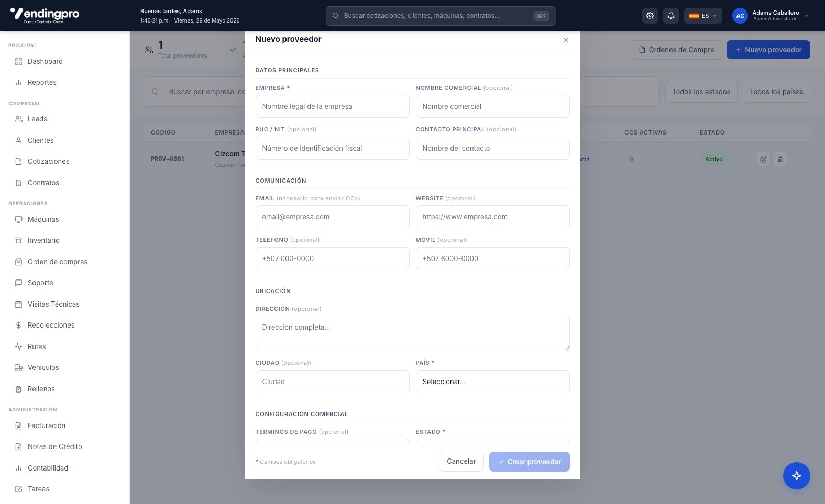
Task: Click the Ciudad input field
Action: click(x=332, y=382)
